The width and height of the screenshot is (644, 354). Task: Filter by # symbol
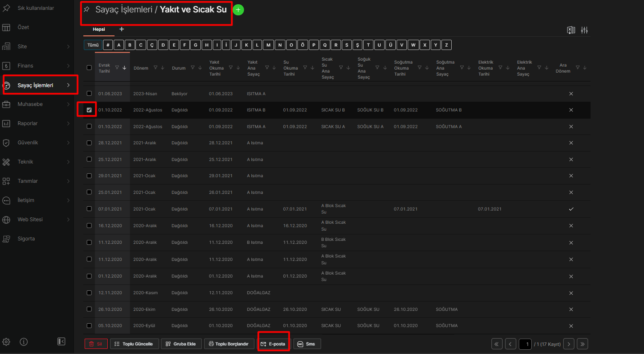[108, 45]
